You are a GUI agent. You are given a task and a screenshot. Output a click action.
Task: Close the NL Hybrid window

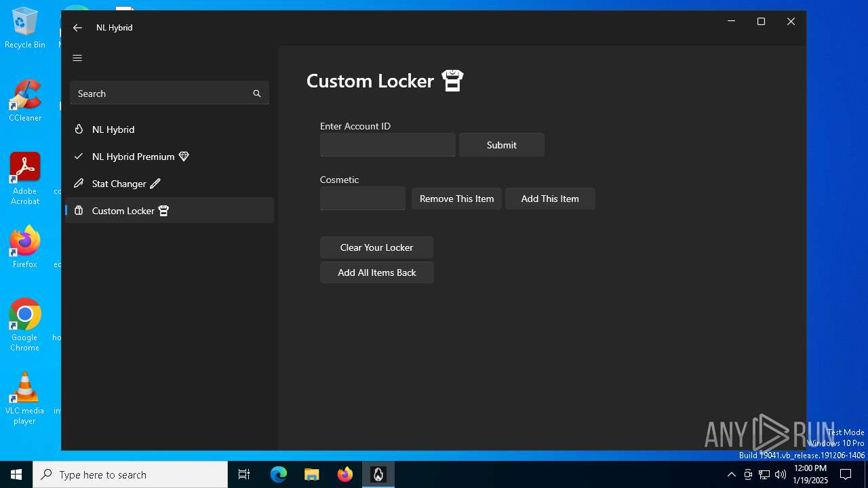tap(791, 22)
